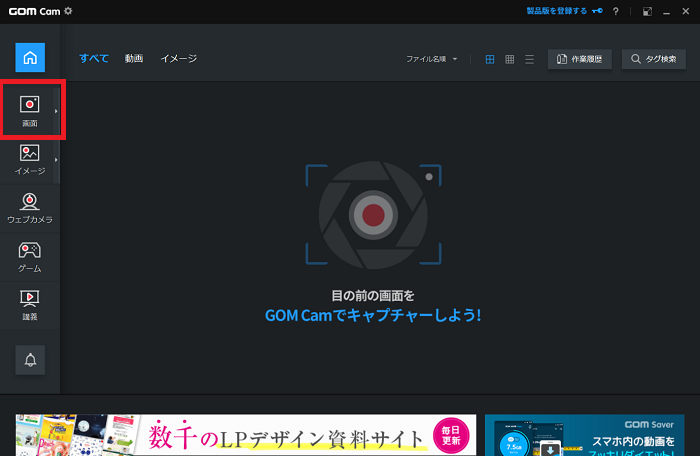Viewport: 700px width, 456px height.
Task: Switch to compact mini window mode icon
Action: point(647,12)
